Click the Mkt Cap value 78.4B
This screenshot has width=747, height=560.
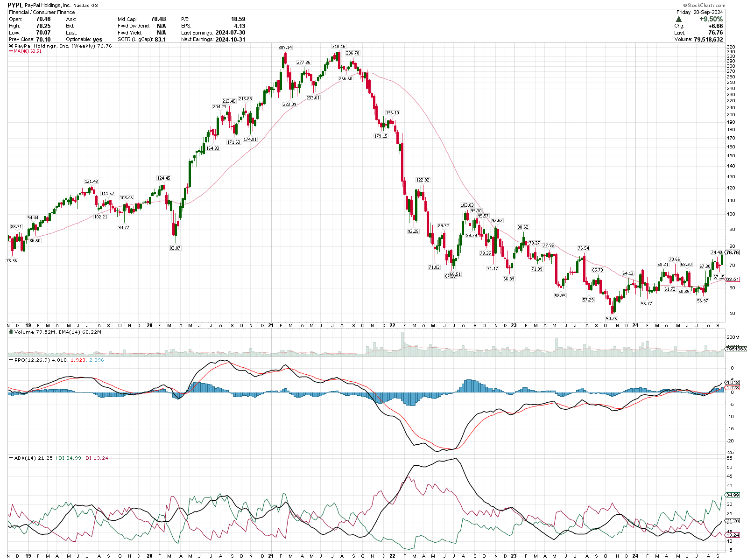158,19
